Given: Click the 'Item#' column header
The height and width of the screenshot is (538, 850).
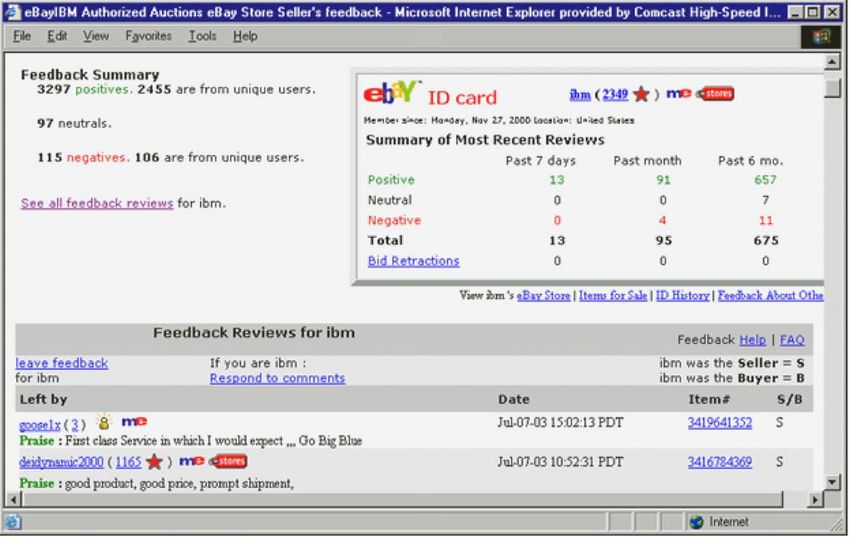Looking at the screenshot, I should click(709, 400).
